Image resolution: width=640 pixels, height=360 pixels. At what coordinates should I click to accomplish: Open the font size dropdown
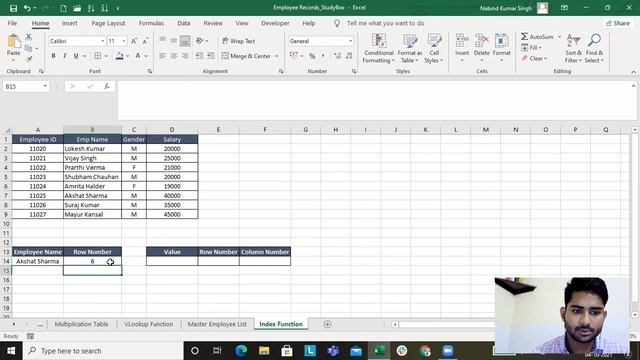point(124,41)
